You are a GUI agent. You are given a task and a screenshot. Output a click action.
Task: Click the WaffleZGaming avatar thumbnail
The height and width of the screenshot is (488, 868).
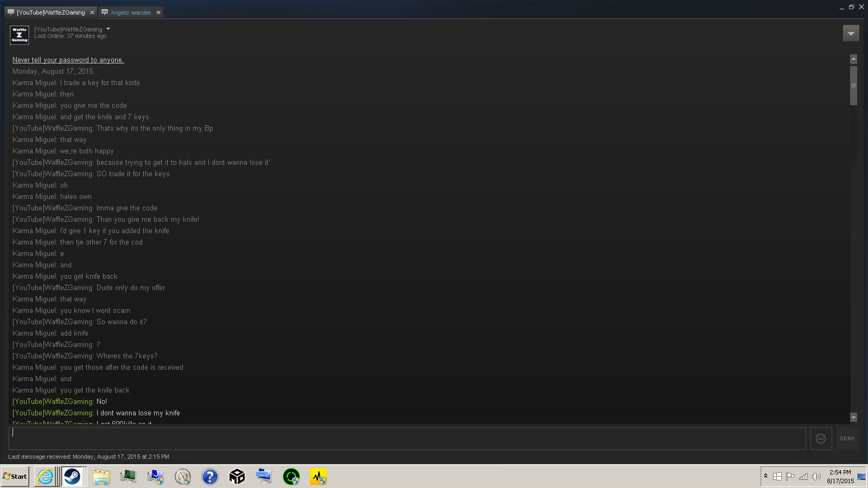(x=20, y=35)
